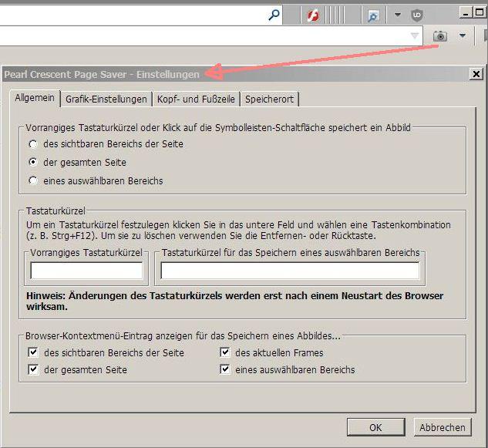
Task: Click the 'Vorrangiges Tastaturkürzel' input field
Action: point(86,271)
